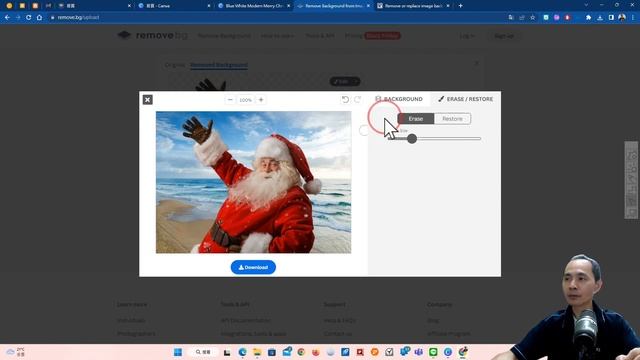Viewport: 640px width, 360px height.
Task: Open the browser extensions puzzle icon
Action: (588, 18)
